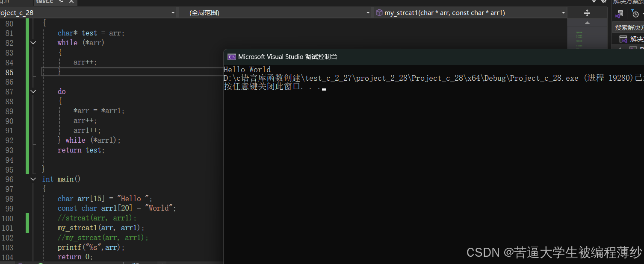
Task: Open the editor settings gear icon
Action: point(604,2)
